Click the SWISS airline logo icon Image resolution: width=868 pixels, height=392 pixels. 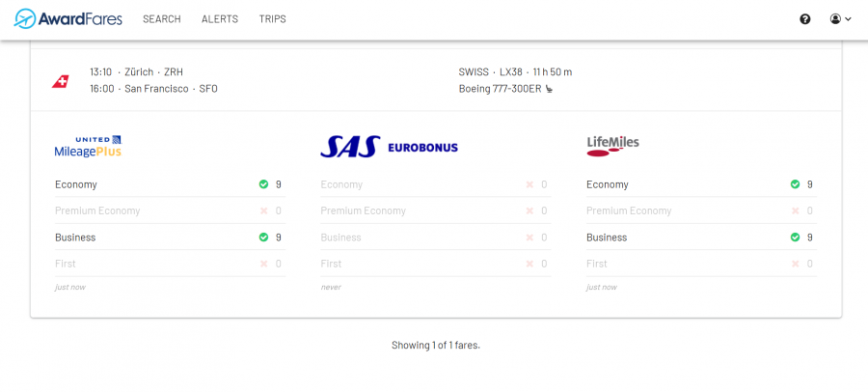(61, 81)
